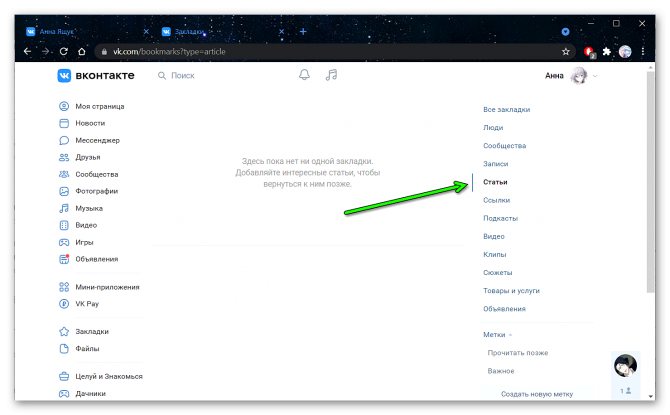Screen dimensions: 670x415
Task: Open the VKontakte logo home link
Action: (96, 76)
